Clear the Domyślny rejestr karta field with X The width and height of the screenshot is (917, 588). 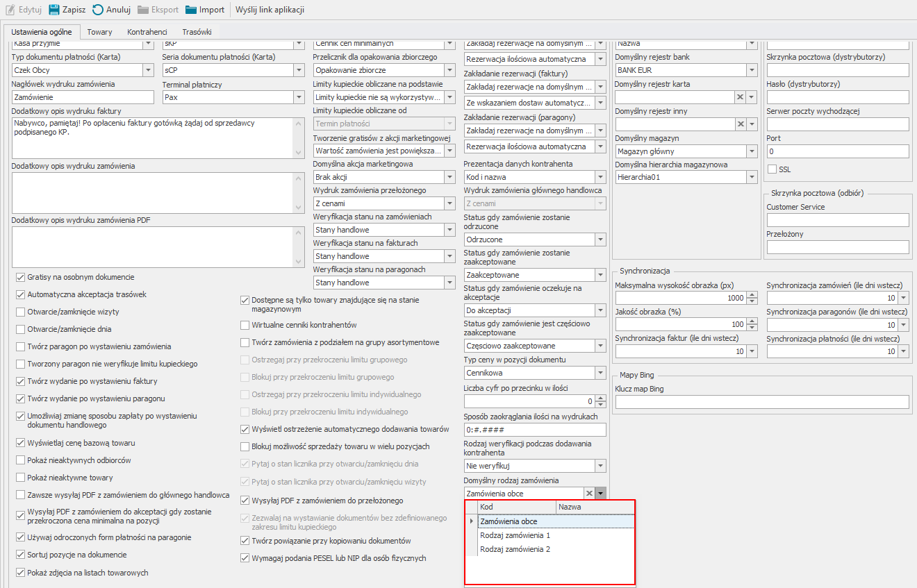(741, 97)
